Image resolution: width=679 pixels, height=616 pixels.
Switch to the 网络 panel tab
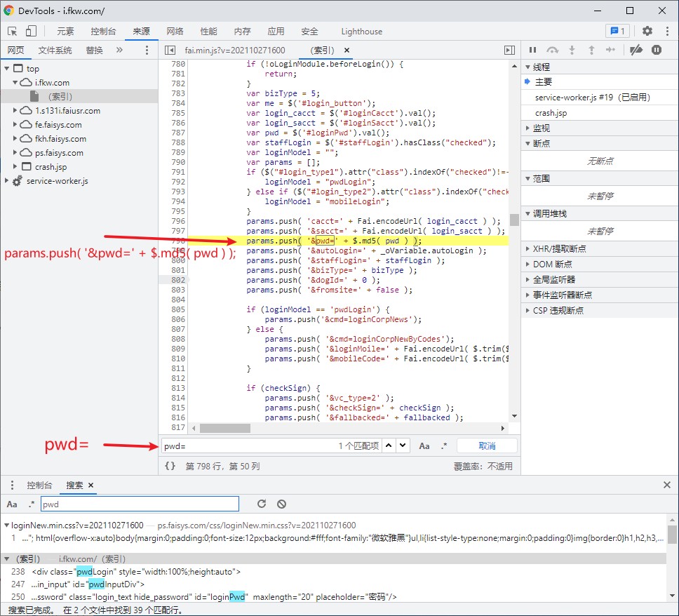click(175, 31)
